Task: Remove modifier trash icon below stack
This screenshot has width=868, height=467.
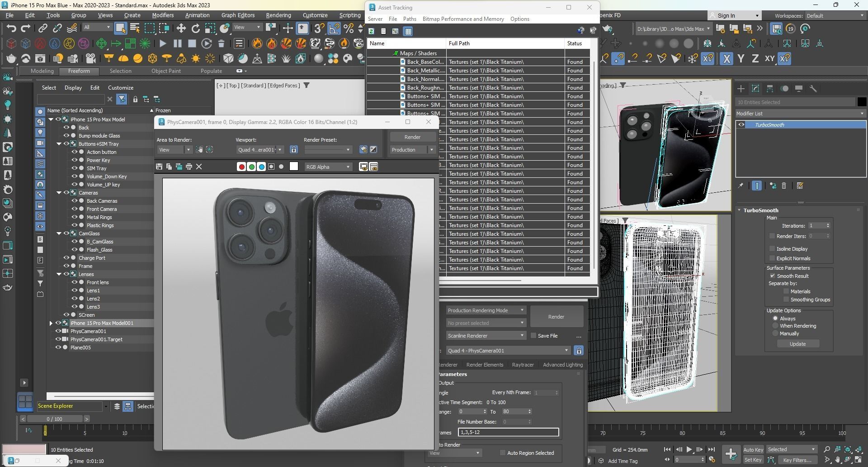Action: (x=784, y=186)
